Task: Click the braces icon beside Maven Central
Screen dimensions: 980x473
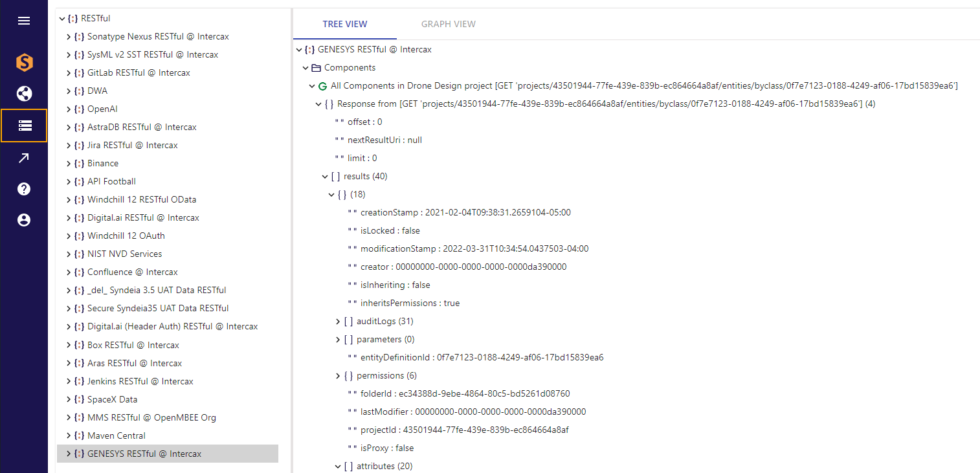Action: point(80,436)
